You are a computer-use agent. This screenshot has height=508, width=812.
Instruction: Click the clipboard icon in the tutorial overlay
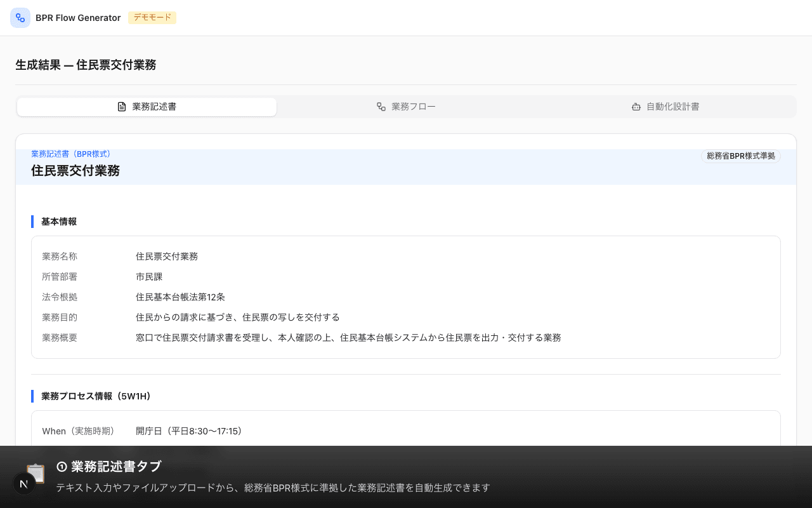click(36, 473)
